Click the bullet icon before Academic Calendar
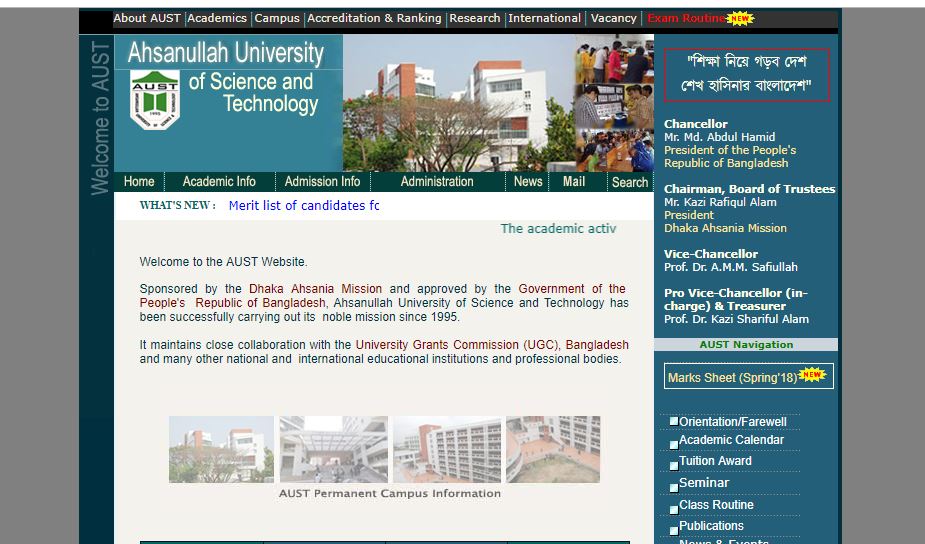The height and width of the screenshot is (544, 925). [674, 444]
